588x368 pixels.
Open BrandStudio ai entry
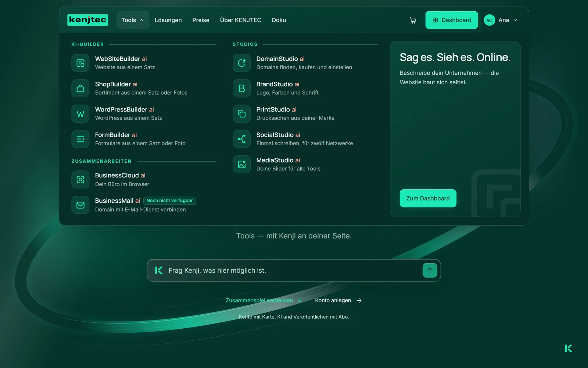pos(305,88)
